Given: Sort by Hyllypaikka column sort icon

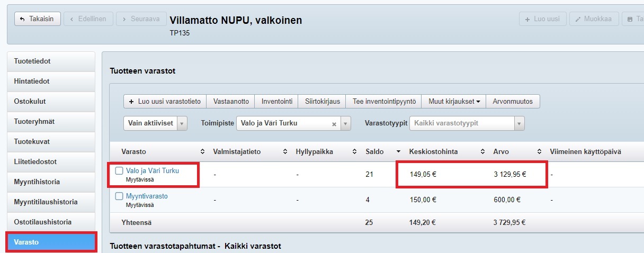Looking at the screenshot, I should point(355,152).
